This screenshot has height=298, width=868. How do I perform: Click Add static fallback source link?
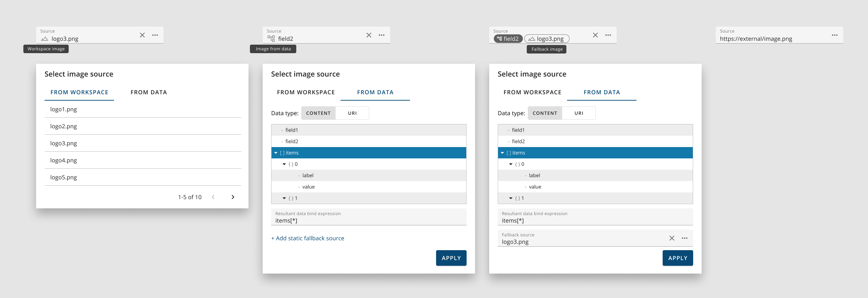pos(308,238)
